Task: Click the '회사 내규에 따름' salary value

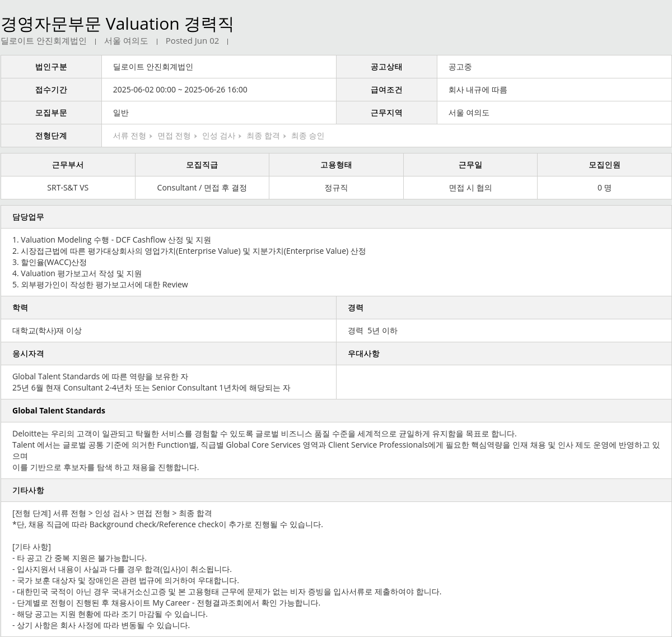Action: coord(478,90)
